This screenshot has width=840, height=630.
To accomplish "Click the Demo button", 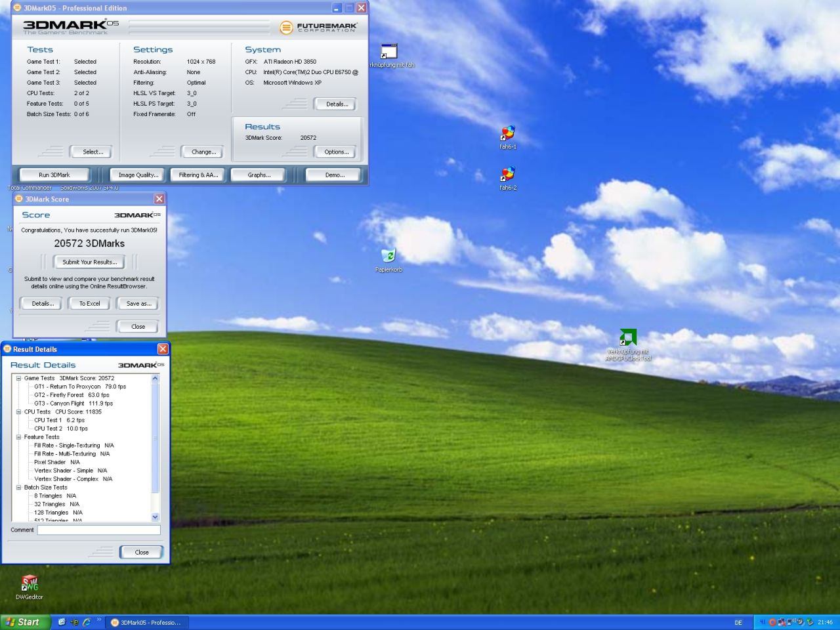I will [335, 175].
